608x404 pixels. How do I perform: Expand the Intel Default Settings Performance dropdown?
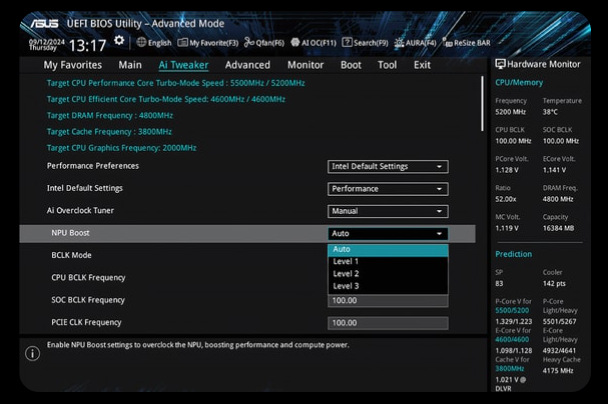pos(388,189)
